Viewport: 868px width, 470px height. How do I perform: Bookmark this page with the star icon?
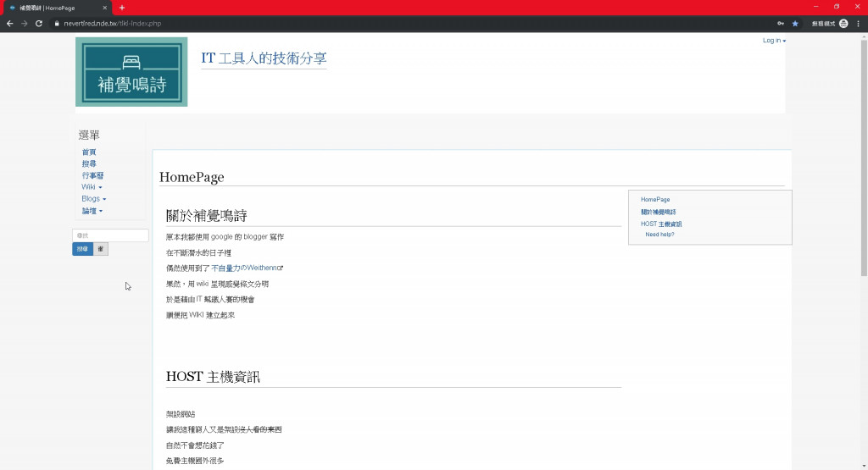click(795, 23)
